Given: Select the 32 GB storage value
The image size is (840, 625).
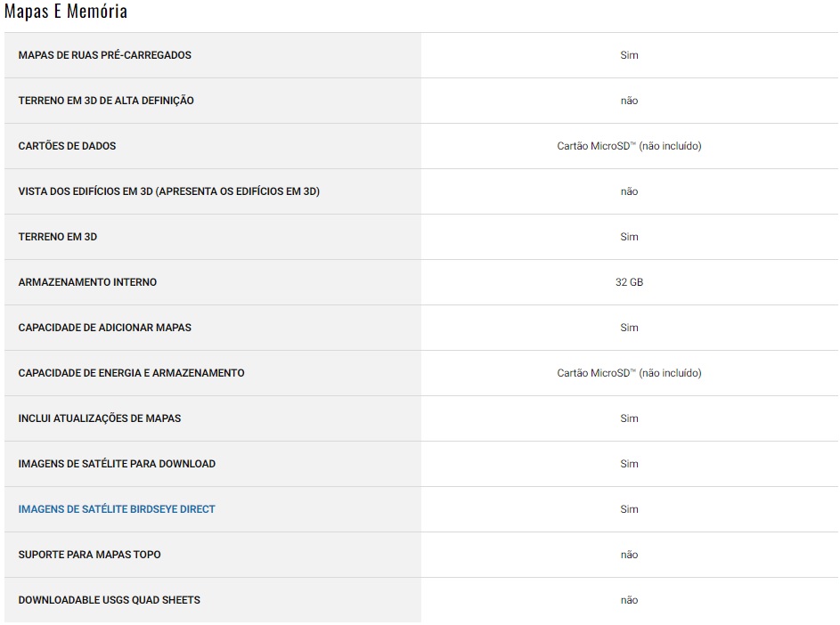Looking at the screenshot, I should (x=629, y=282).
